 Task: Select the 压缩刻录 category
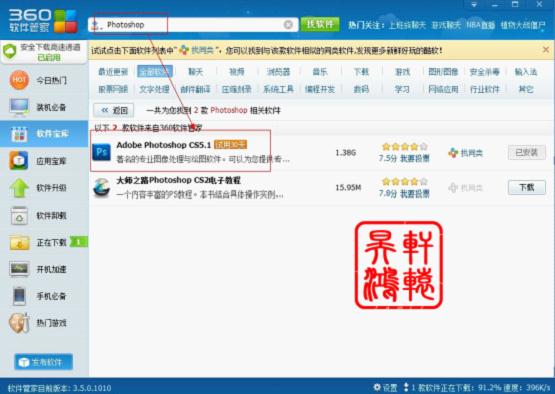coord(236,89)
